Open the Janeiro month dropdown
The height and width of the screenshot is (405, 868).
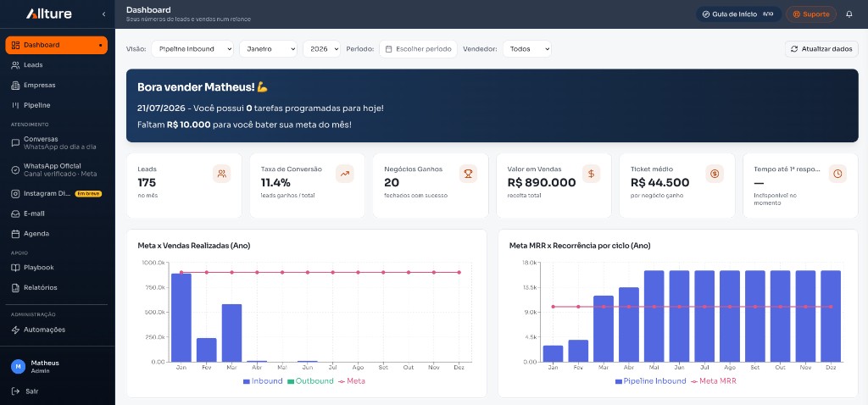click(x=268, y=48)
